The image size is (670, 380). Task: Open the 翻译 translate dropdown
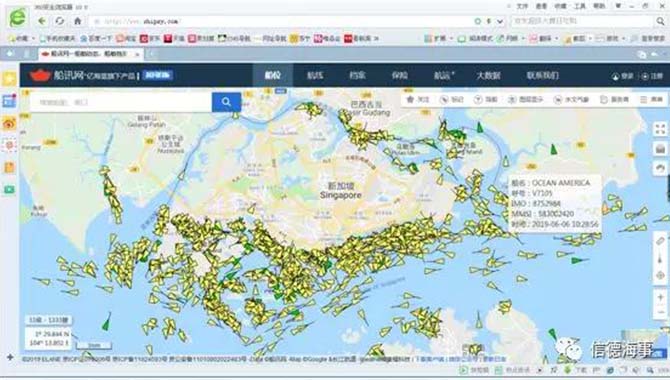[x=544, y=38]
